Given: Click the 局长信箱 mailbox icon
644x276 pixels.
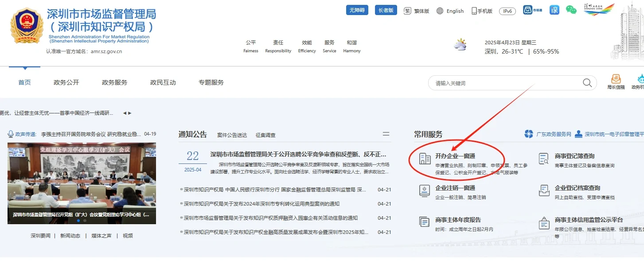Looking at the screenshot, I should pos(617,80).
